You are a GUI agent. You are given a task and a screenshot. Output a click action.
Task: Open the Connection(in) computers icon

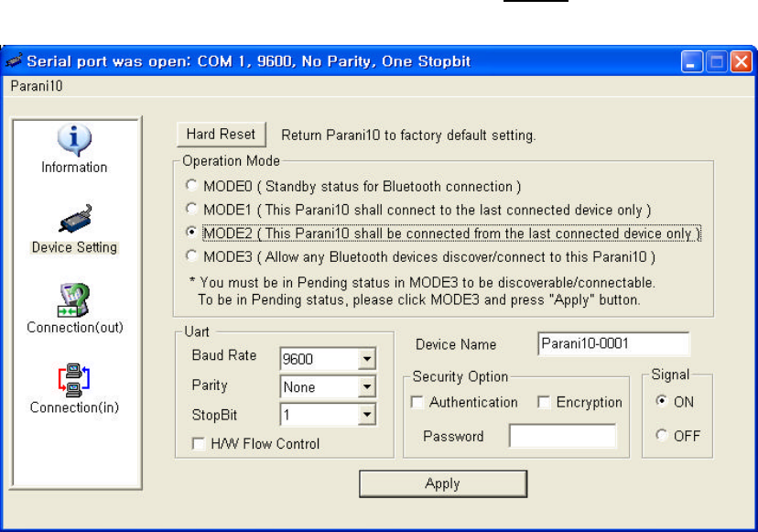[74, 380]
